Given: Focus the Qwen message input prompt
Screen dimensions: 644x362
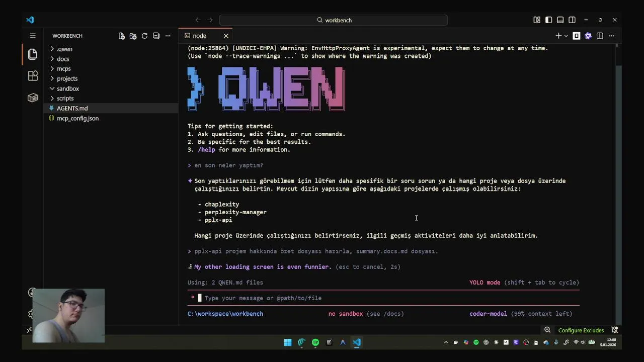Looking at the screenshot, I should [x=383, y=298].
